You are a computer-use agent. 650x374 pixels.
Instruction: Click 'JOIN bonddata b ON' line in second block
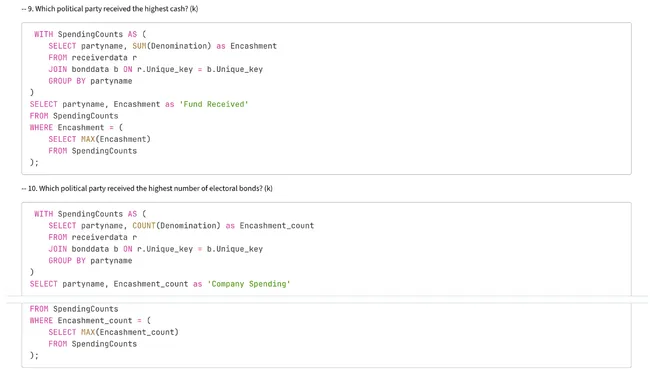[155, 249]
